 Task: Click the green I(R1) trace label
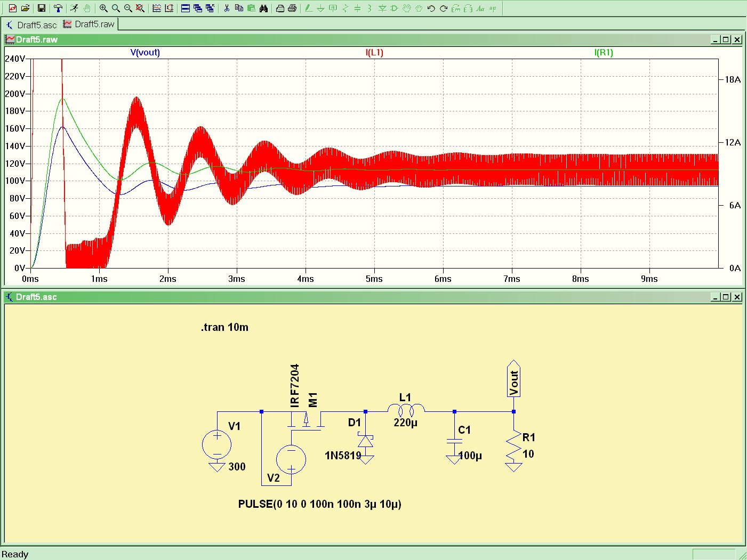pyautogui.click(x=604, y=52)
